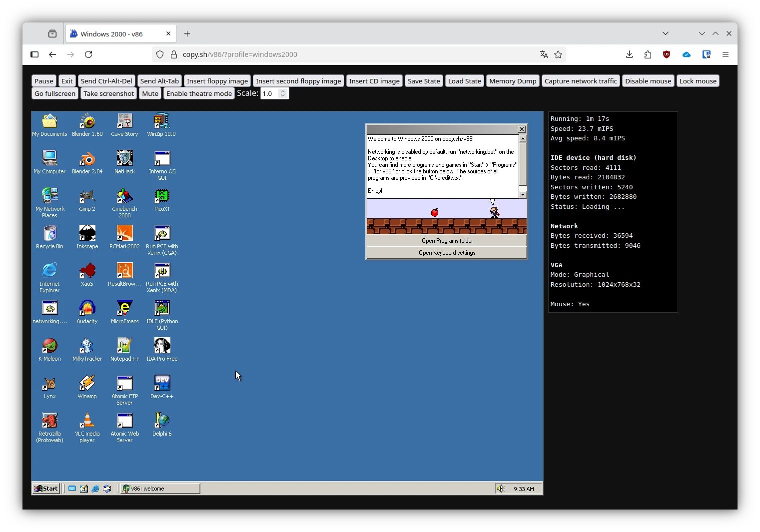Open the Windows 2000 Start menu
The height and width of the screenshot is (532, 760).
click(46, 489)
